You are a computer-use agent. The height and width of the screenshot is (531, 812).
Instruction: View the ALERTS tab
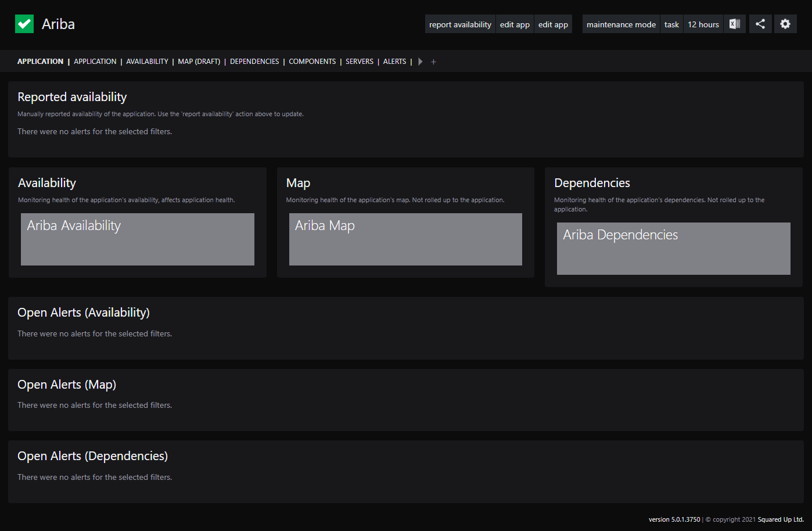[x=394, y=61]
